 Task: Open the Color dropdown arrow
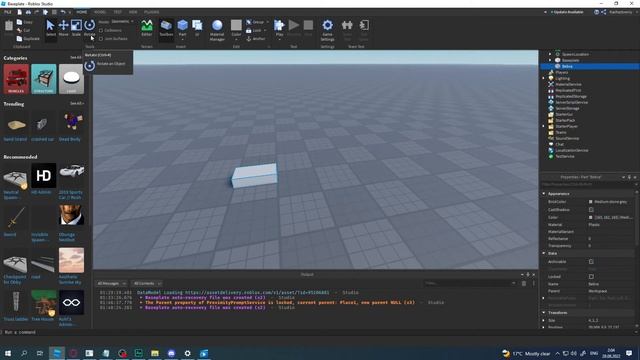(x=236, y=40)
